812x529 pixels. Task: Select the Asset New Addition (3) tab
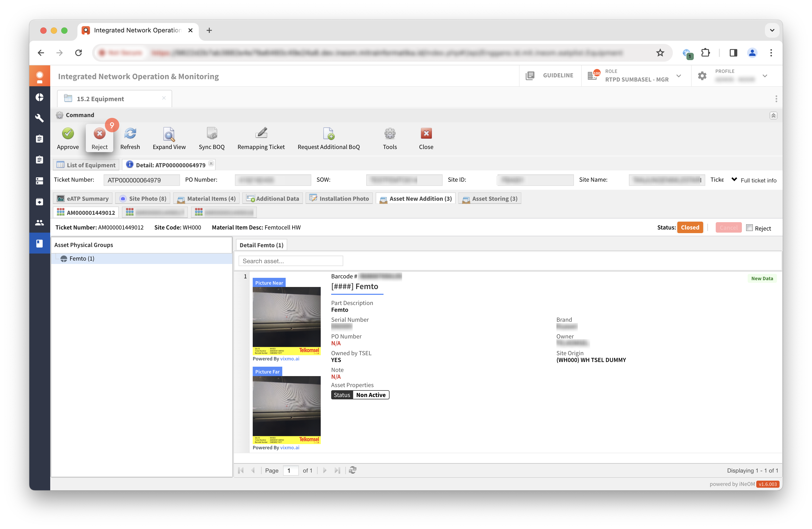click(416, 198)
